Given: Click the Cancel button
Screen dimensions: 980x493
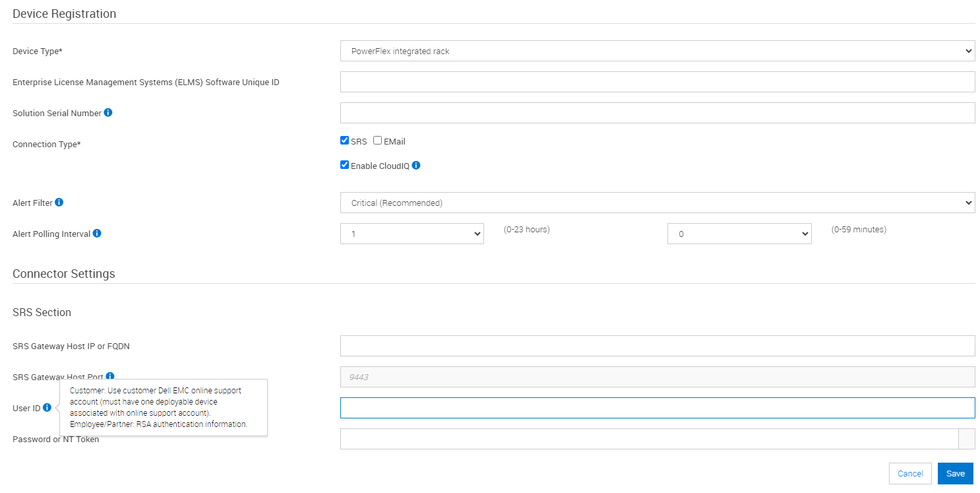Looking at the screenshot, I should click(910, 473).
